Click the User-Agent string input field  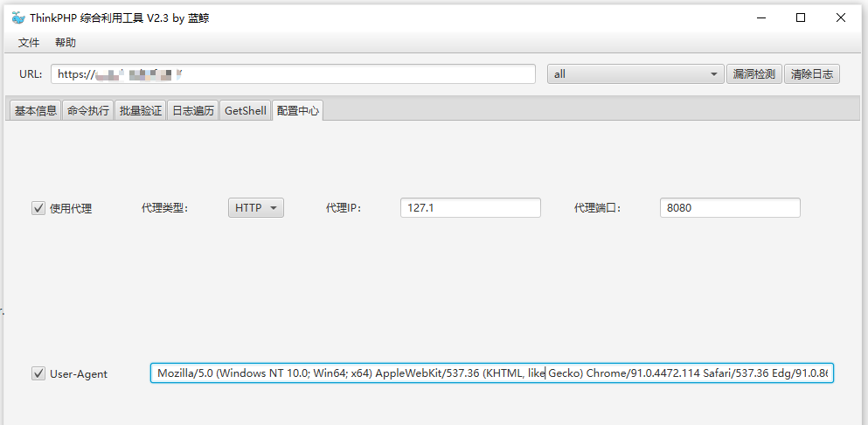pyautogui.click(x=491, y=373)
